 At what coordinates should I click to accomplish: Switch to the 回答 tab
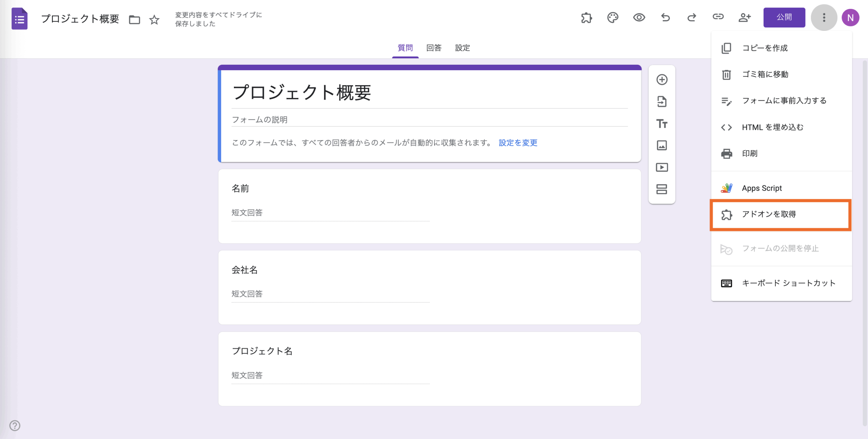pyautogui.click(x=434, y=48)
